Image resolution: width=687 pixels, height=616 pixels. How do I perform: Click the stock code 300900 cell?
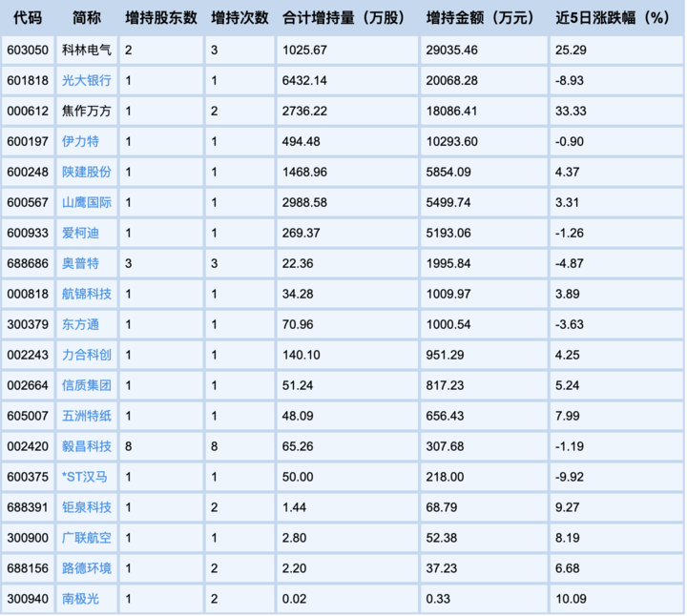click(28, 538)
